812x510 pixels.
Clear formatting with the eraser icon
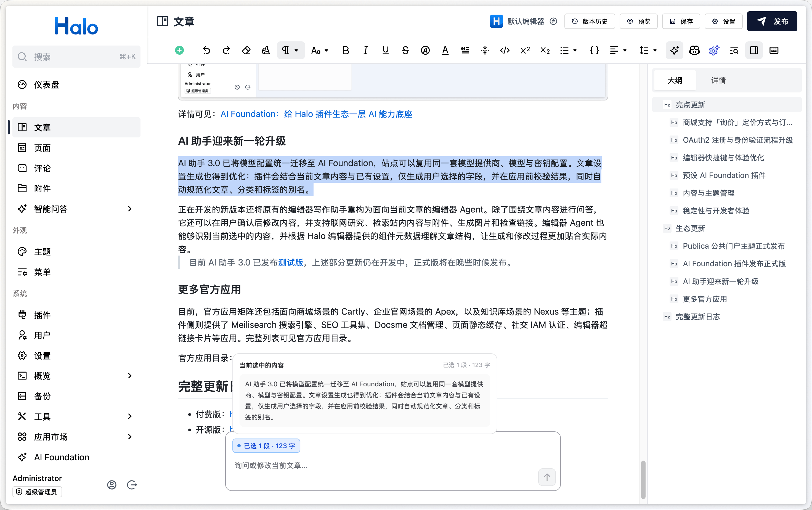tap(246, 51)
